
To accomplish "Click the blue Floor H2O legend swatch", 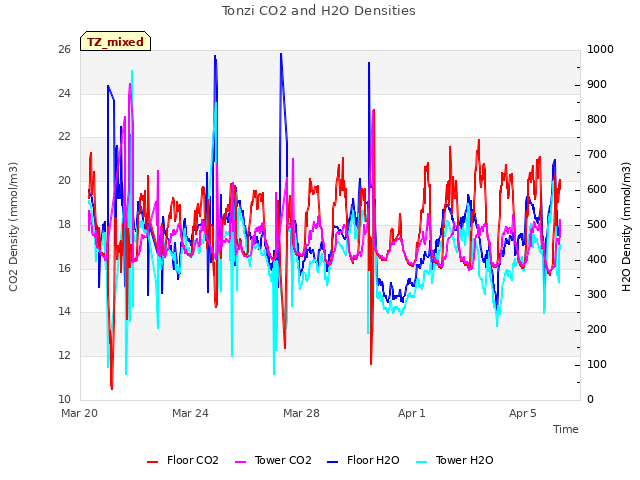I will click(333, 462).
